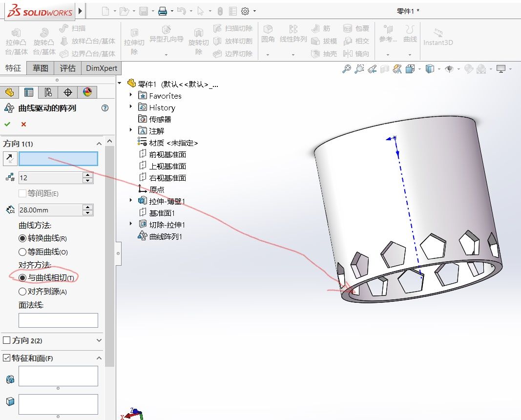521x420 pixels.
Task: Click the Rebuild traffic light icon
Action: point(220,11)
